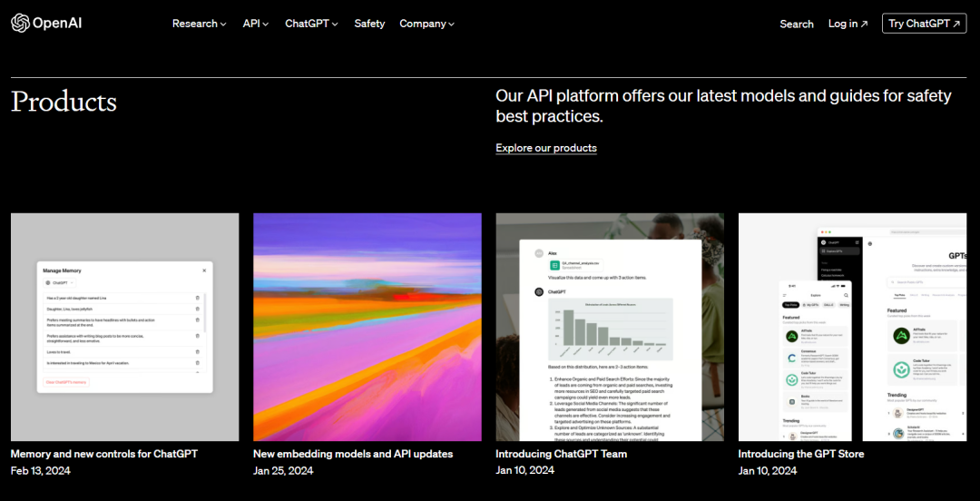Open the Manage Memory article thumbnail
This screenshot has height=501, width=980.
coord(124,327)
